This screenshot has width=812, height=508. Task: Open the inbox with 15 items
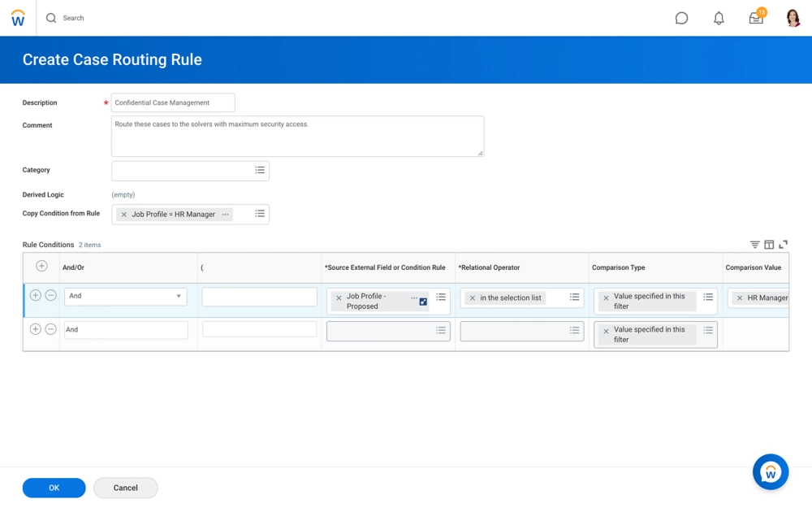tap(756, 18)
